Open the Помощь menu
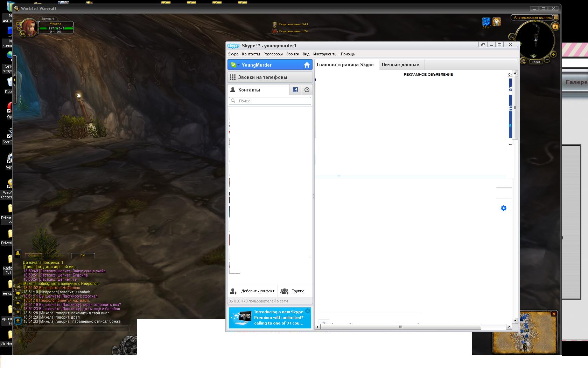Screen dimensions: 588x368 pos(348,54)
